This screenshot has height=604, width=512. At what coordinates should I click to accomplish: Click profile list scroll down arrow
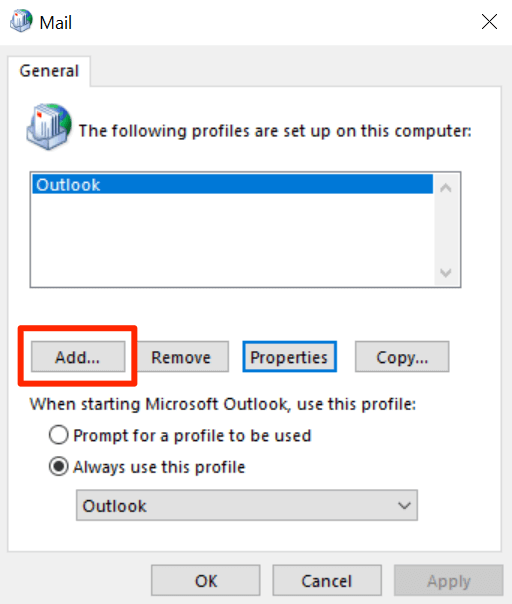pyautogui.click(x=446, y=273)
